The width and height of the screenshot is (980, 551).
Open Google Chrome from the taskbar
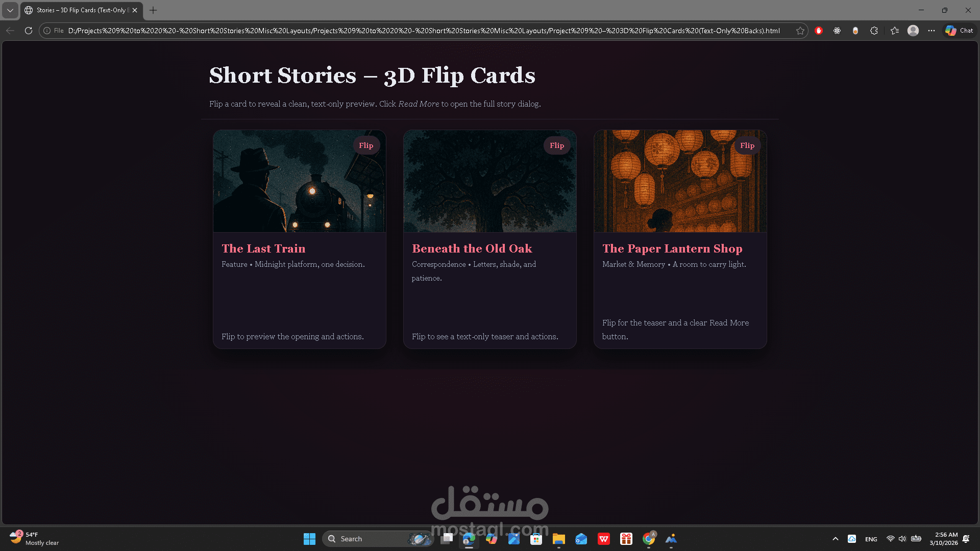tap(648, 538)
